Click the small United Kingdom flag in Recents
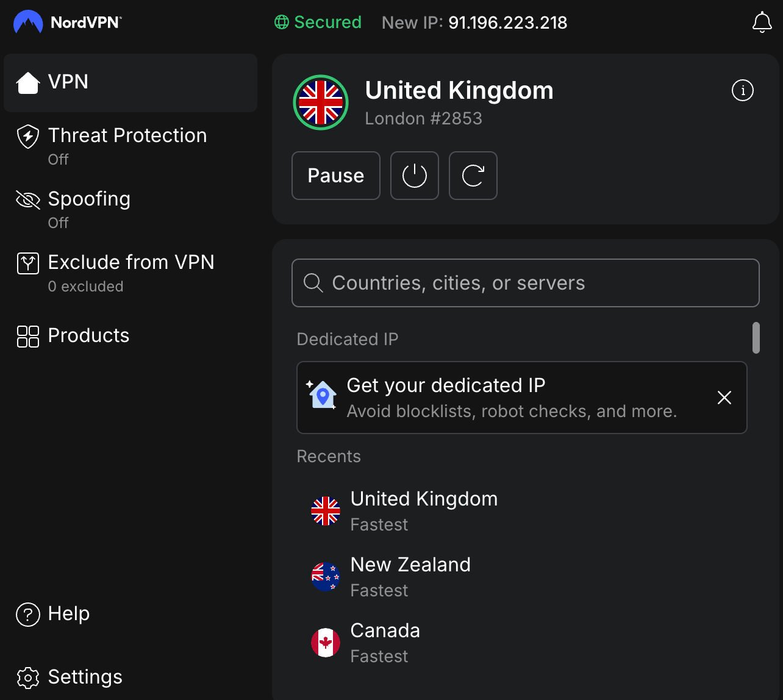783x700 pixels. pos(326,511)
